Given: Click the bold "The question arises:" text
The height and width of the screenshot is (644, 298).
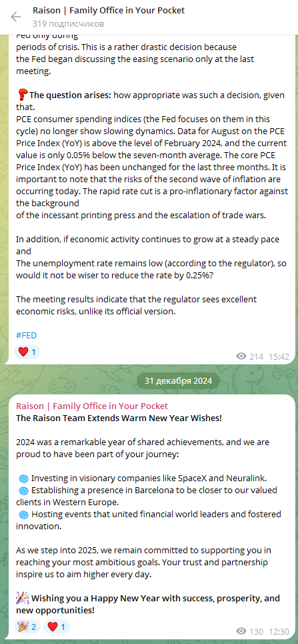Looking at the screenshot, I should [70, 95].
